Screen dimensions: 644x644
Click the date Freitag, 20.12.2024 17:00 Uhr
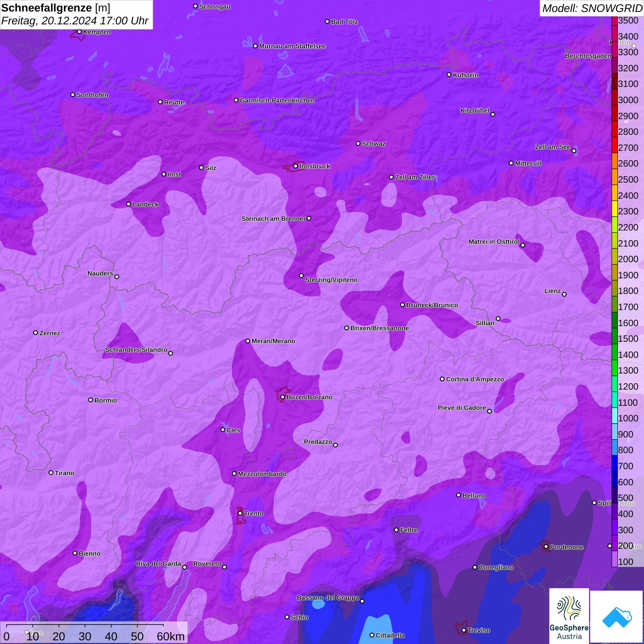point(75,21)
